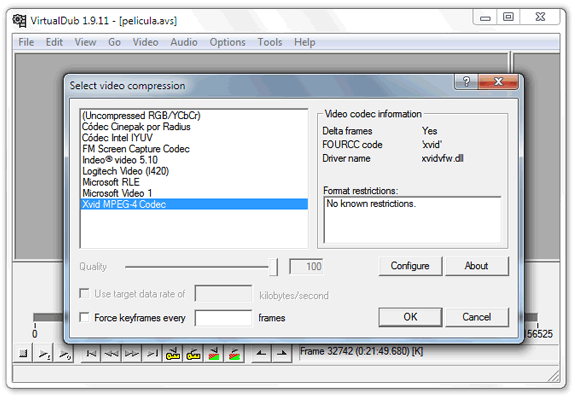Open the Audio menu

point(184,42)
